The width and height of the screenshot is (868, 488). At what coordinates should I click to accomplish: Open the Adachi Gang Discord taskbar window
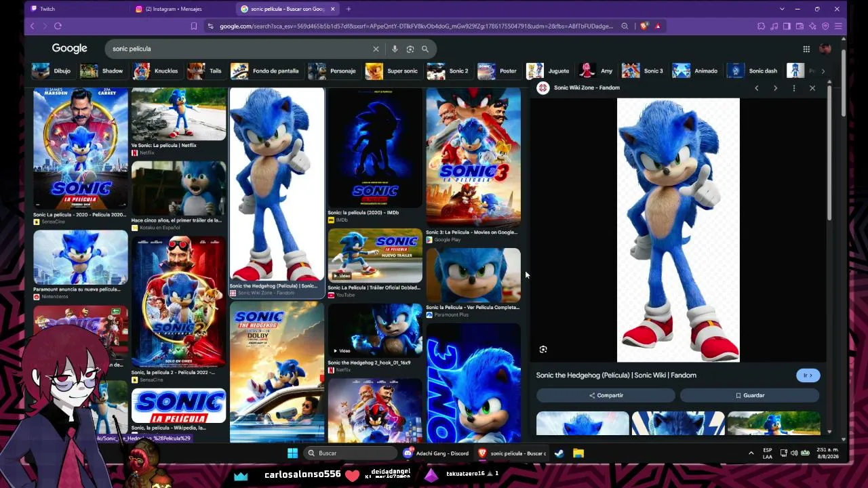tap(436, 453)
